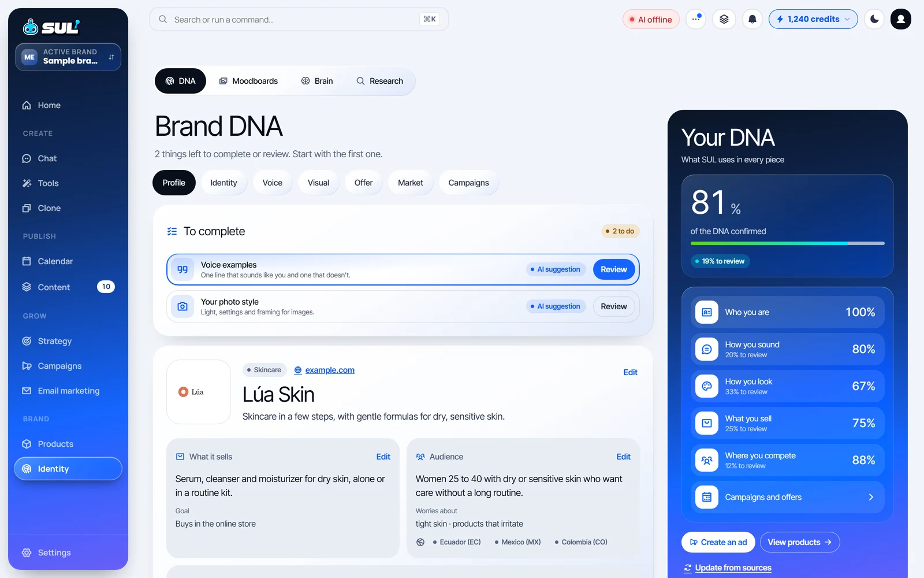
Task: Select the Voice pill
Action: (x=273, y=183)
